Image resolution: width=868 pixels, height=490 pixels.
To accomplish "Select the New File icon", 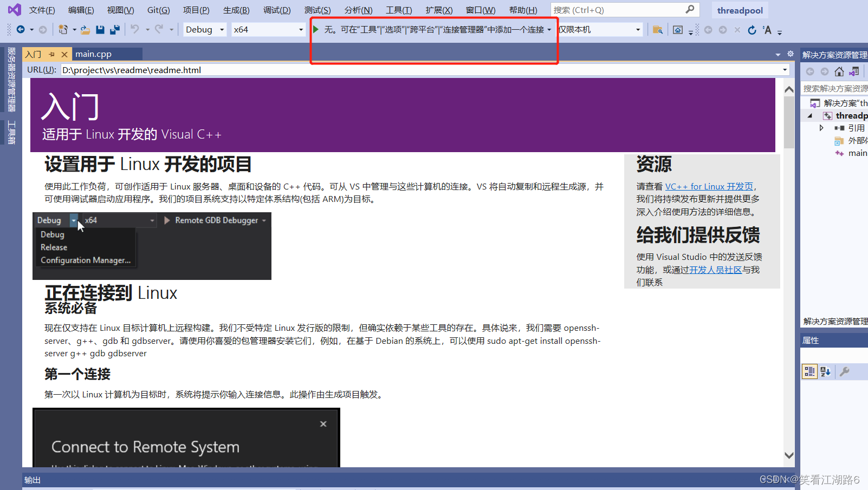I will tap(62, 30).
